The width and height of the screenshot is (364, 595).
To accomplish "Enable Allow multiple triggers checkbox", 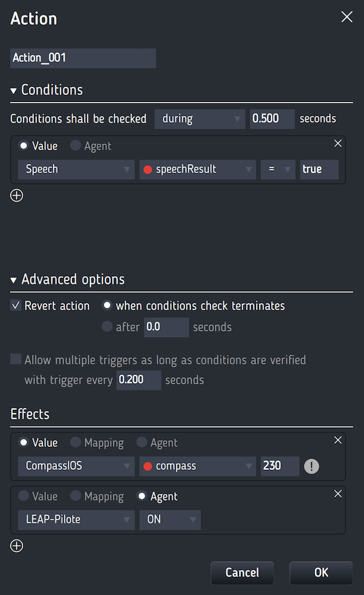I will [x=16, y=359].
